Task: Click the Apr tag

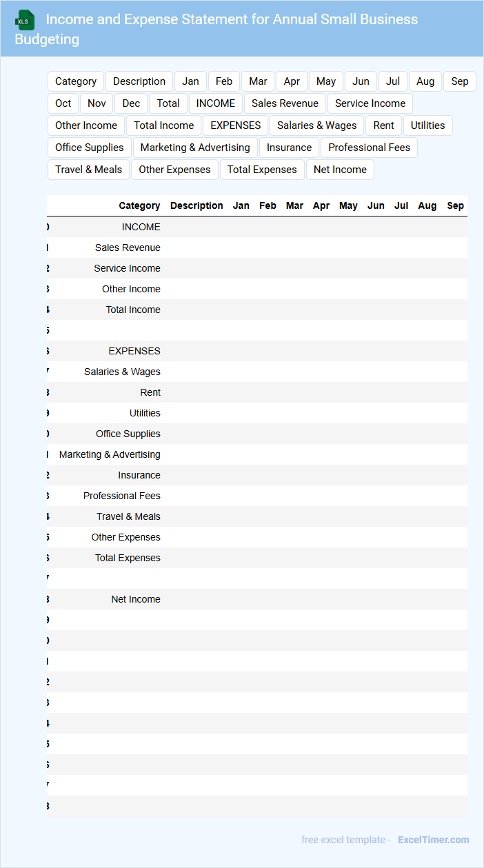Action: click(292, 81)
